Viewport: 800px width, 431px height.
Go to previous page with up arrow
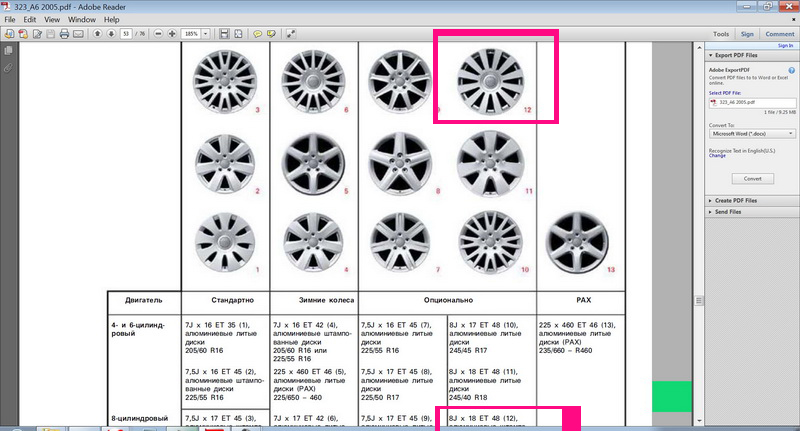pyautogui.click(x=97, y=34)
